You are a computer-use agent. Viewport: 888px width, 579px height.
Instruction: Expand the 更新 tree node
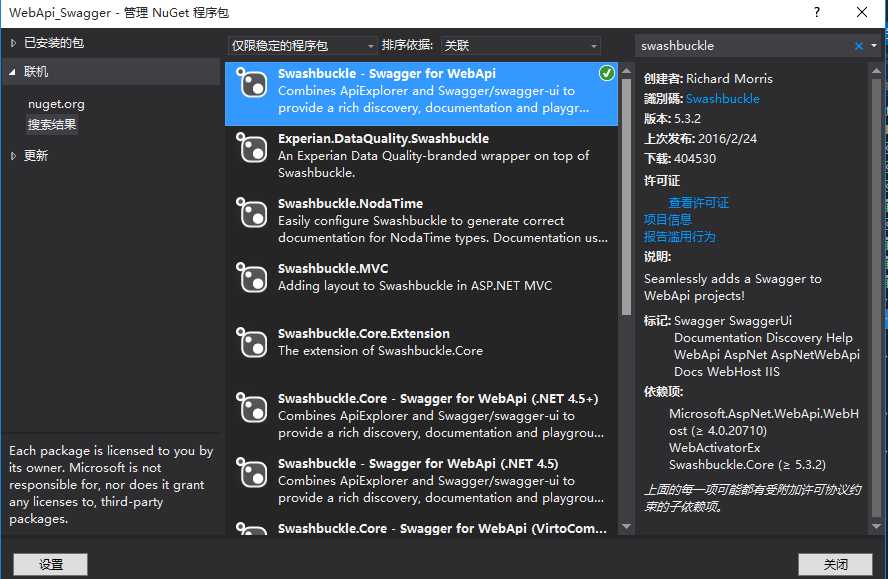pyautogui.click(x=14, y=156)
